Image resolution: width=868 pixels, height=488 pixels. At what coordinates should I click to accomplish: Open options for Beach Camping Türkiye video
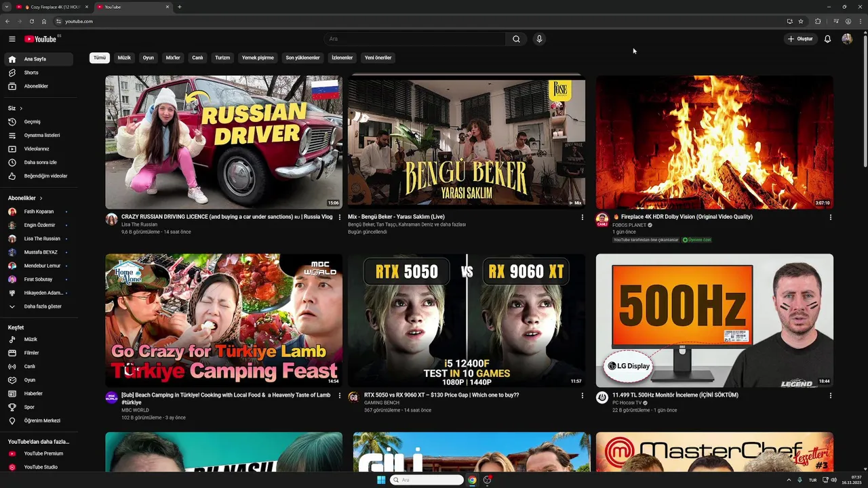click(x=340, y=396)
